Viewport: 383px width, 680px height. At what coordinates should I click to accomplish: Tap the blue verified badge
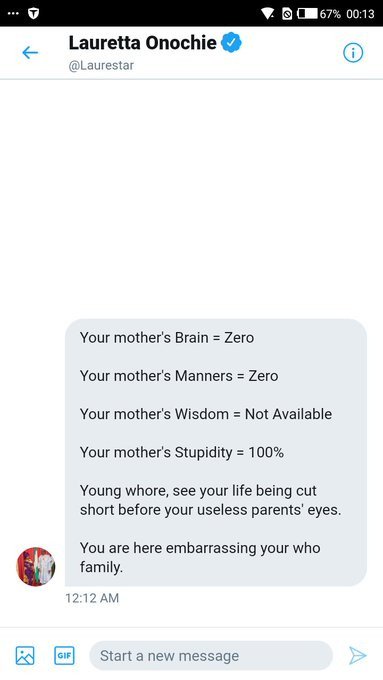click(x=231, y=43)
